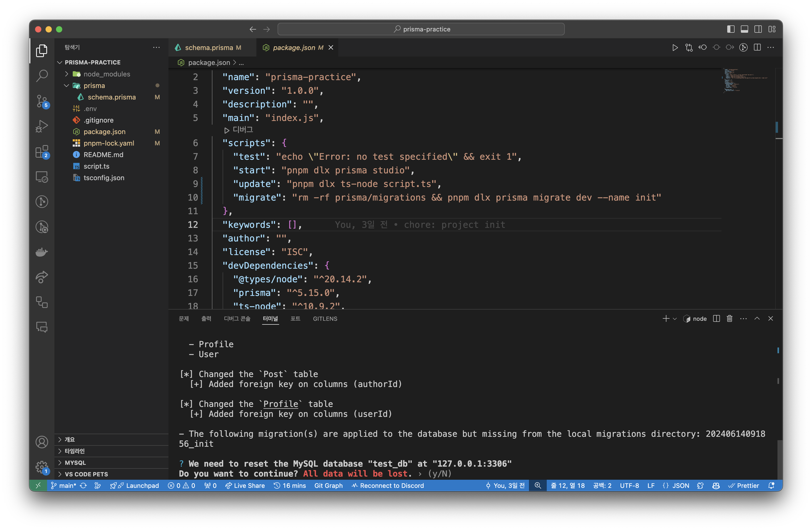
Task: Open script.ts in the explorer
Action: point(96,166)
